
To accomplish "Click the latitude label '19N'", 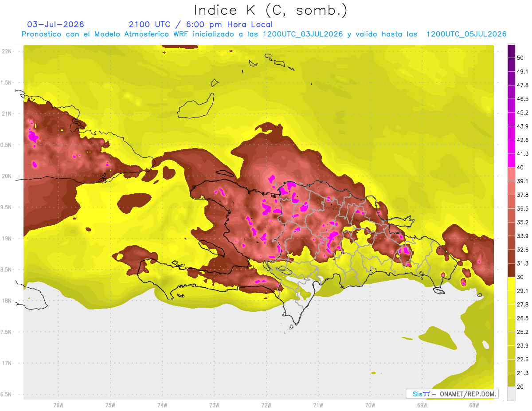I will (x=8, y=239).
